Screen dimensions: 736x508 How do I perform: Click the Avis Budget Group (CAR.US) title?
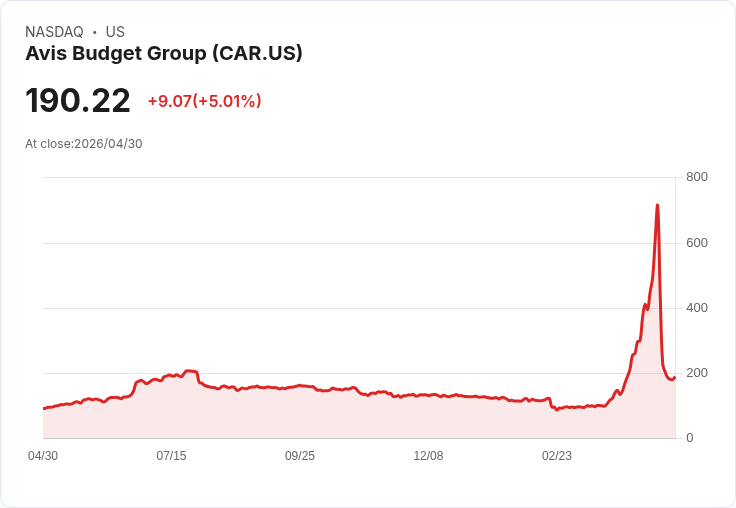tap(164, 53)
